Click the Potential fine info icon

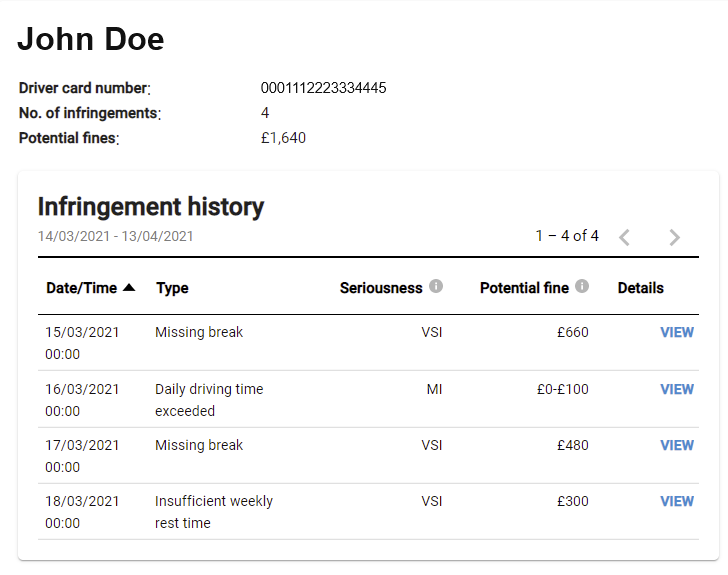pos(582,286)
